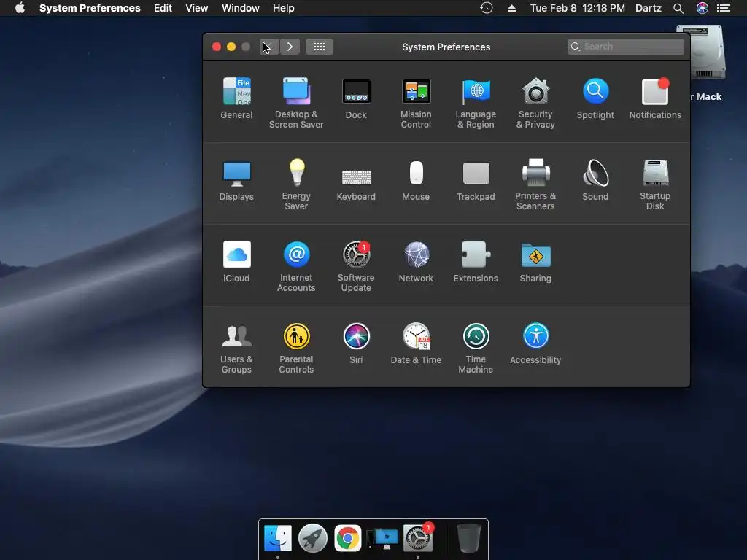Go forward using the toolbar forward arrow
This screenshot has width=747, height=560.
290,47
